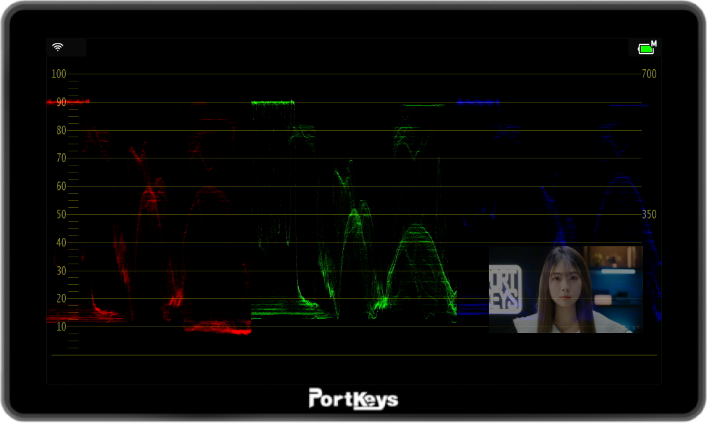Tap the Wi-Fi status icon
707x423 pixels.
pos(58,47)
